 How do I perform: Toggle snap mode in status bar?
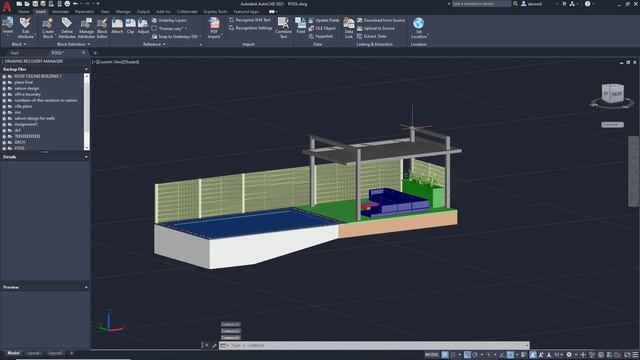[453, 355]
